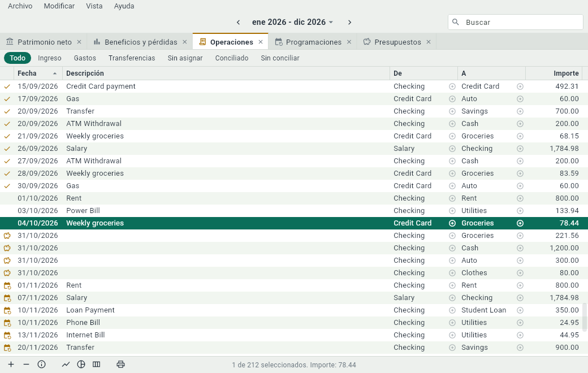This screenshot has height=373, width=588.
Task: Filter by Transferencias
Action: pos(132,58)
